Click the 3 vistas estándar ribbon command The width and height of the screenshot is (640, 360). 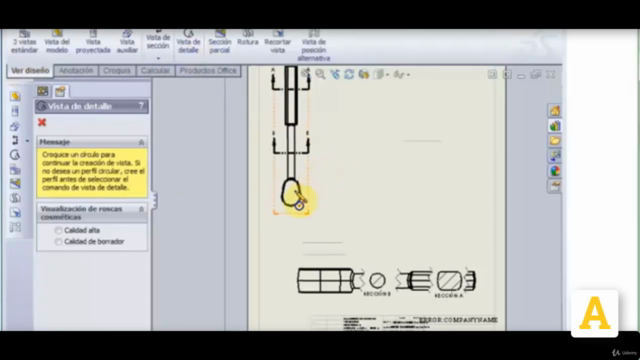pyautogui.click(x=24, y=42)
